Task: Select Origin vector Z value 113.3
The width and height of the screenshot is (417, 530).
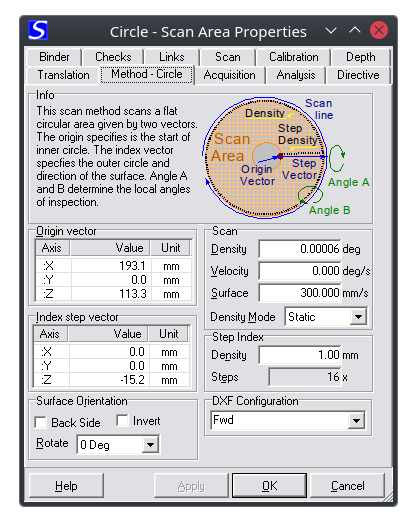Action: 111,294
